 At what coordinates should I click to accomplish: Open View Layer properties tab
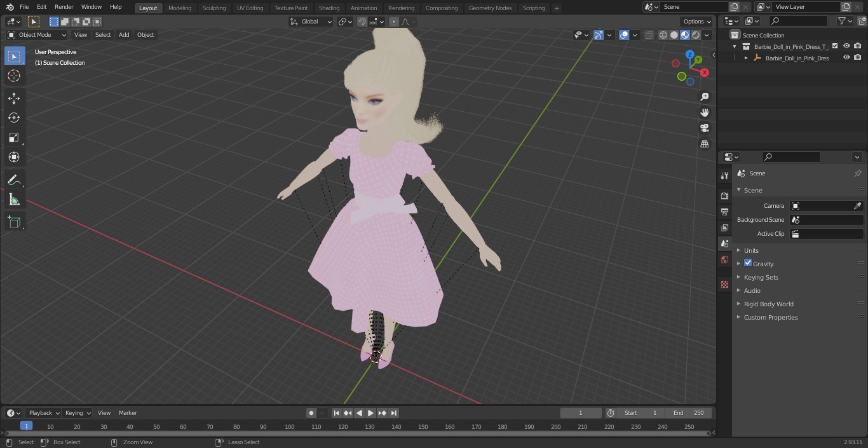click(x=724, y=227)
